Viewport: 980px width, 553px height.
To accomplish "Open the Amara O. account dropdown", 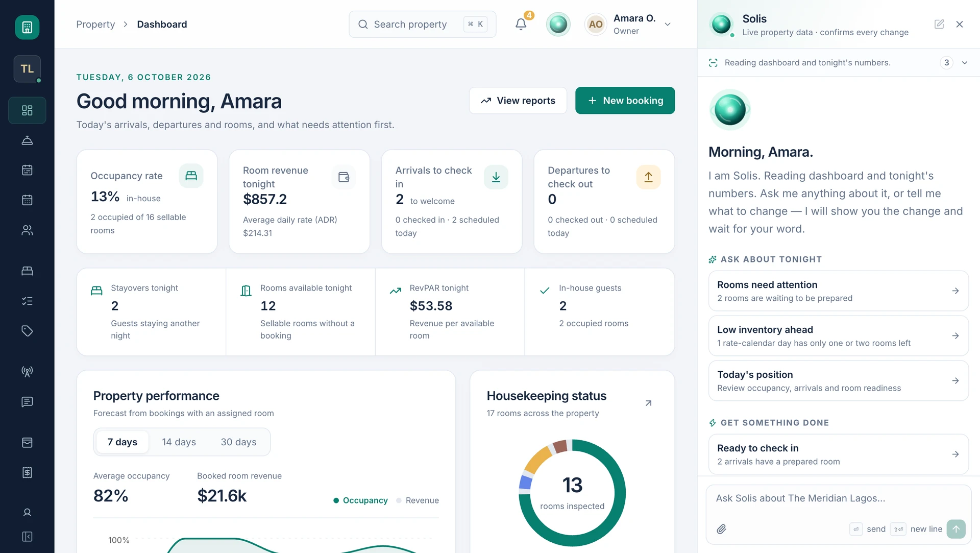I will [628, 24].
